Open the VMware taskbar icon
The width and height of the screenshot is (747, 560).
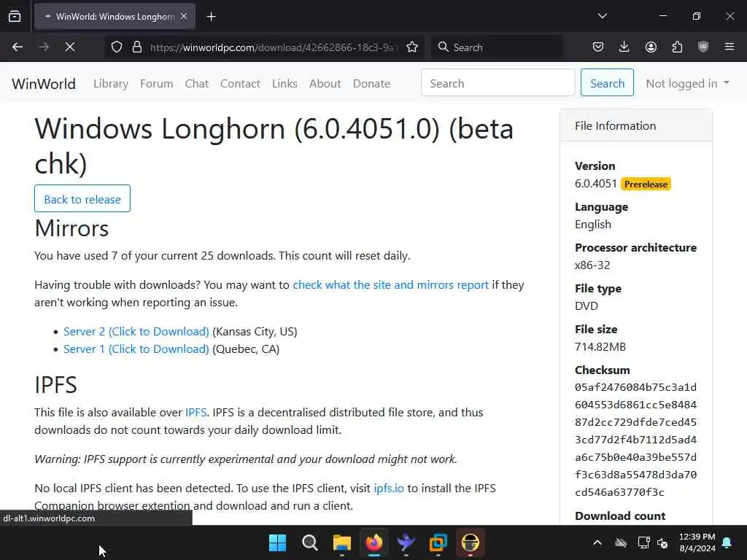coord(438,542)
